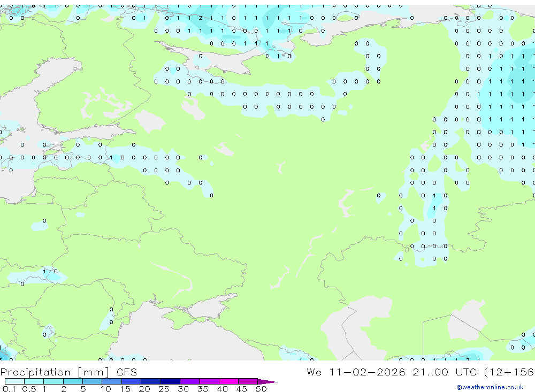Click the above-50 arrow tip of the legend
This screenshot has width=535, height=392.
267,381
